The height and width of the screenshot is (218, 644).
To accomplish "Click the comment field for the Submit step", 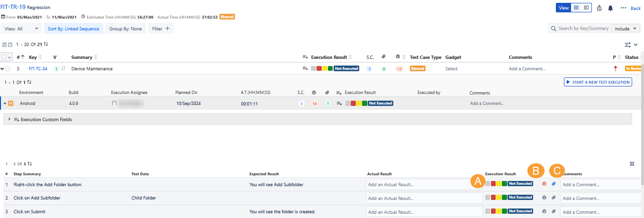I will coord(601,212).
